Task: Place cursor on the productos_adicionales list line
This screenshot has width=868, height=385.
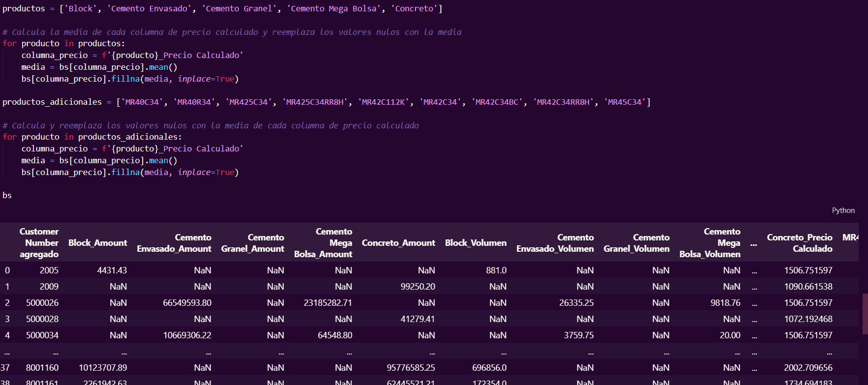Action: (x=325, y=102)
